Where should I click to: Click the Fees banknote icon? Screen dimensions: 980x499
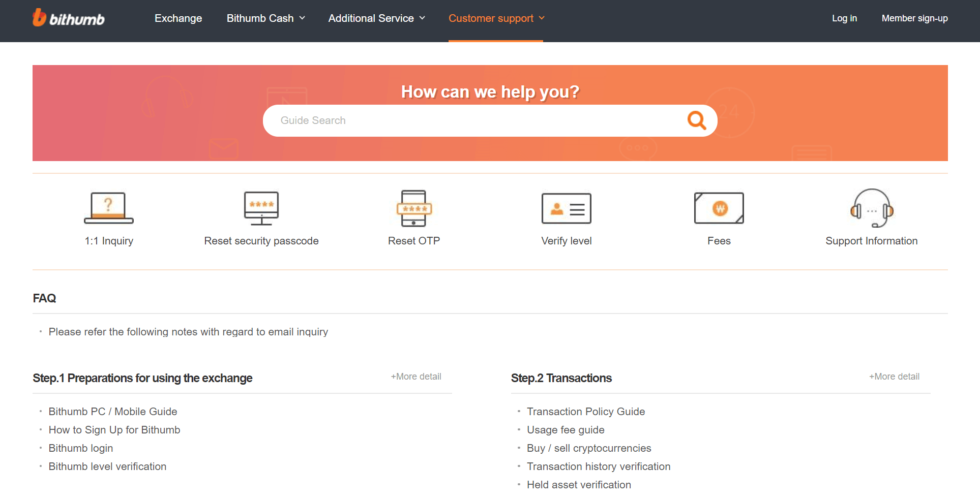click(719, 208)
